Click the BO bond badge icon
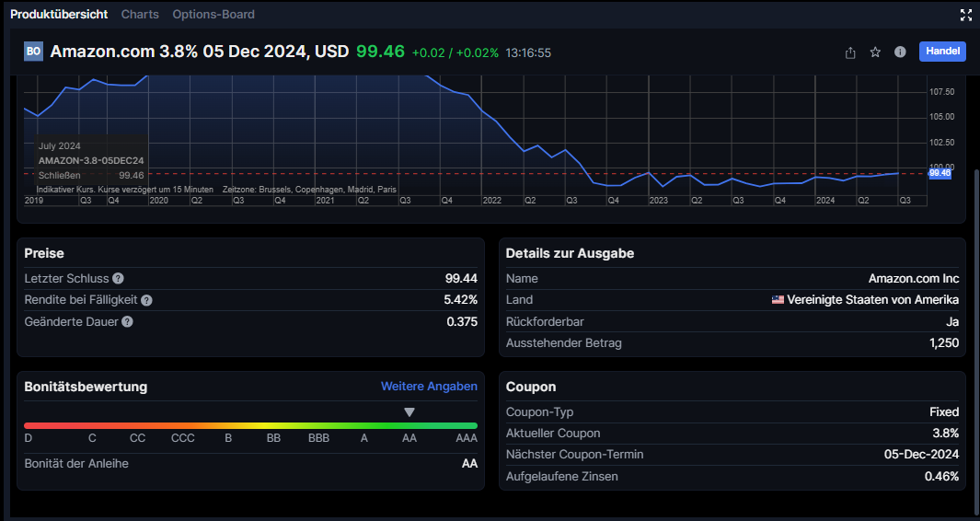The image size is (980, 521). coord(33,52)
